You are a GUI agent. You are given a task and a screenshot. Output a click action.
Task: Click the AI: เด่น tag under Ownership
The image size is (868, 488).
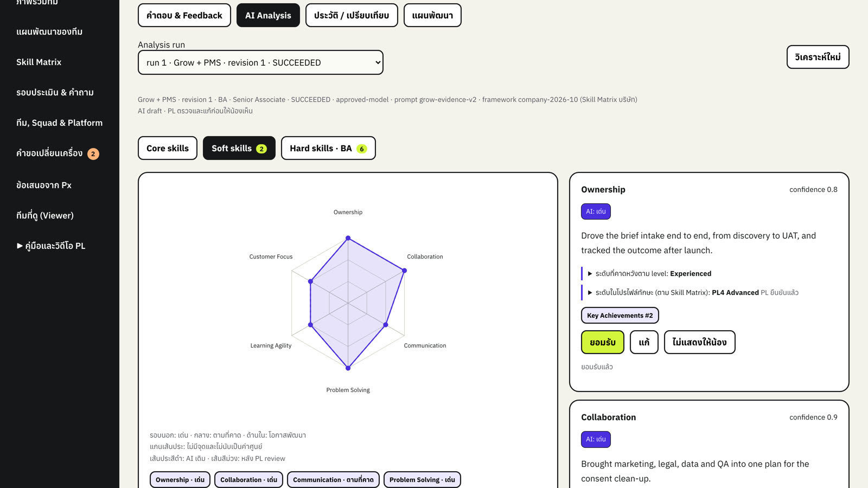pyautogui.click(x=596, y=211)
